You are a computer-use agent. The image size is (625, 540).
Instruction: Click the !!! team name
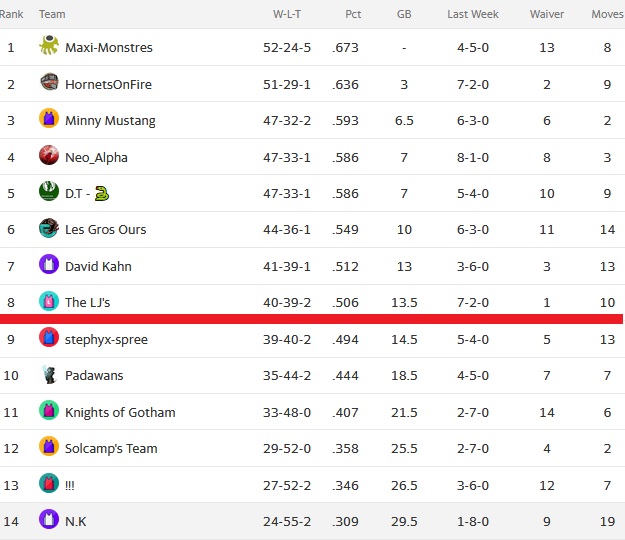point(70,485)
